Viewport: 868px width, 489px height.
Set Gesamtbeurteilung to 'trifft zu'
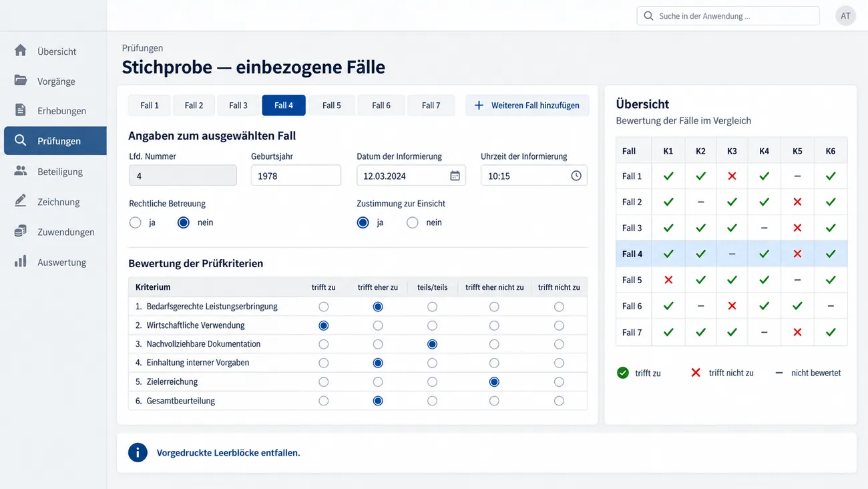pyautogui.click(x=324, y=401)
